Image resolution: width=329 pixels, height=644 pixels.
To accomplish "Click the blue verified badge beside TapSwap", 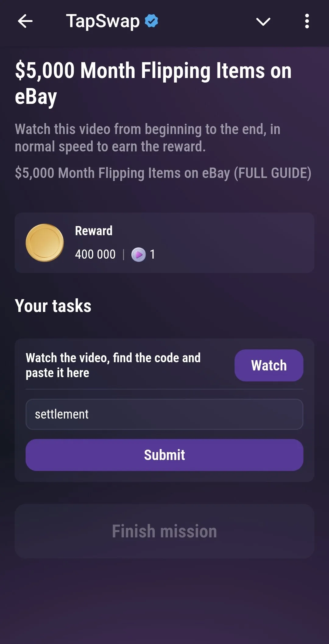I will (x=151, y=21).
